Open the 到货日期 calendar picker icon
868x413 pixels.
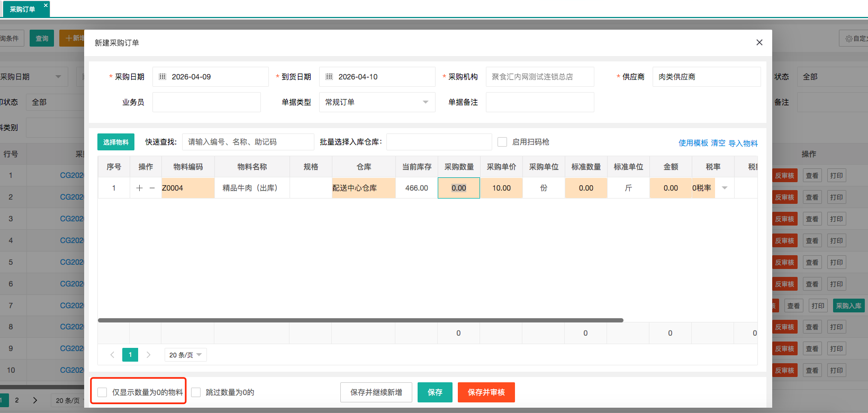click(329, 77)
